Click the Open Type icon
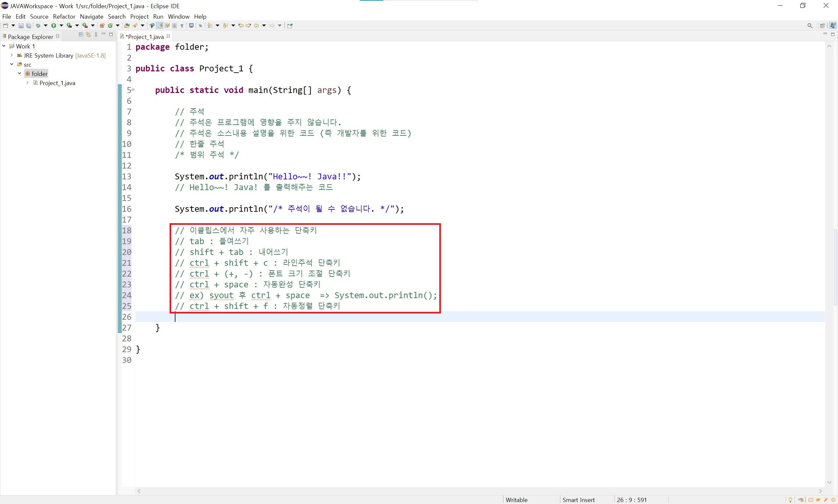Screen dimensions: 838x504 point(127,26)
